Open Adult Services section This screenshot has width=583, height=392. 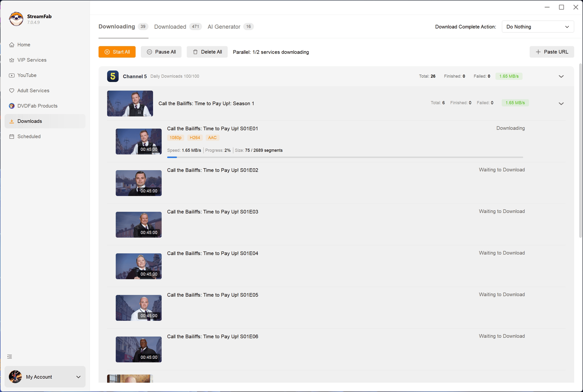pyautogui.click(x=45, y=91)
